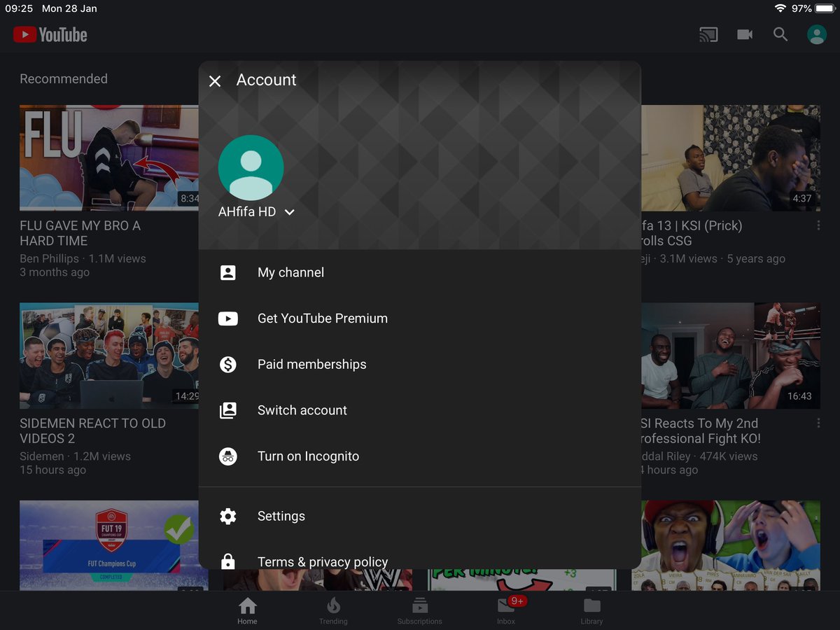Click the Recommended heading
This screenshot has height=630, width=840.
tap(64, 79)
